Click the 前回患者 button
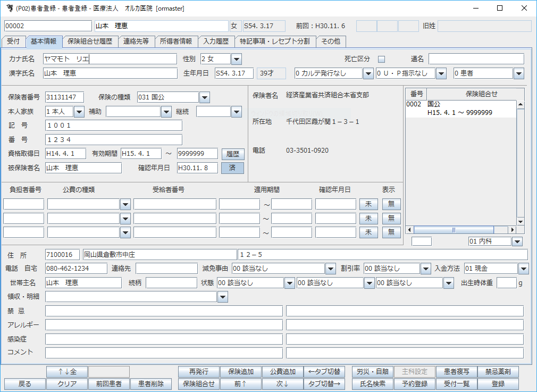The width and height of the screenshot is (537, 392). click(x=109, y=384)
